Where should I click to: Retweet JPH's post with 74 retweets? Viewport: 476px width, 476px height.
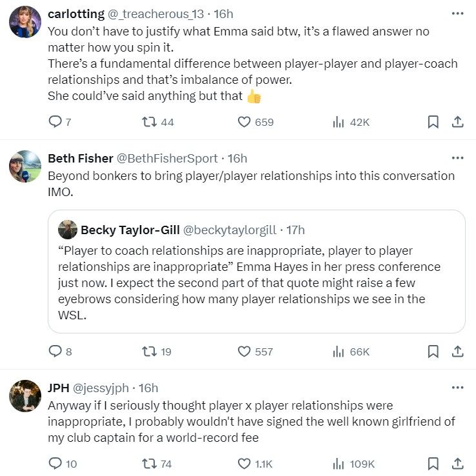tap(150, 464)
